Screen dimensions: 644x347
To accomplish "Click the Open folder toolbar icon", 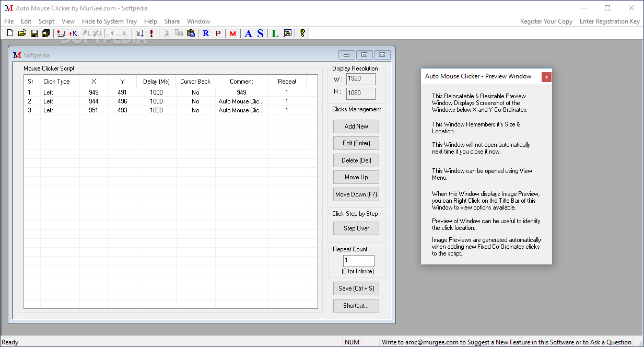I will click(22, 33).
